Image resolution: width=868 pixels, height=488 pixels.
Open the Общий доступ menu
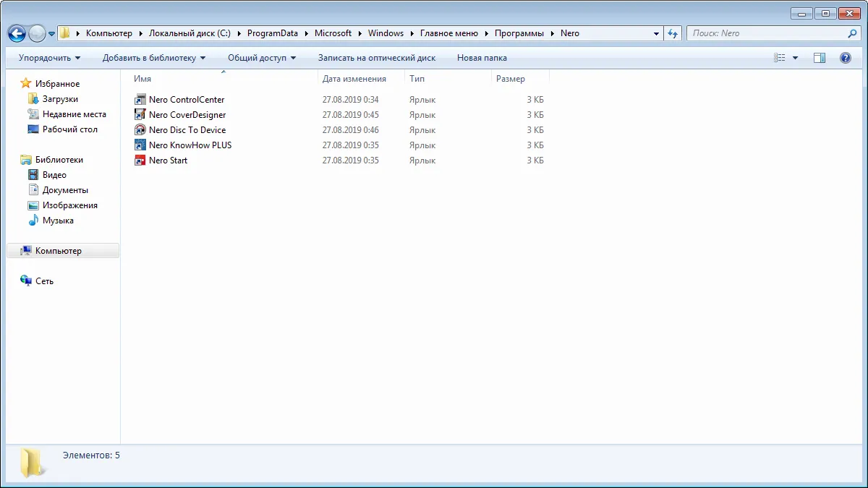(x=262, y=58)
